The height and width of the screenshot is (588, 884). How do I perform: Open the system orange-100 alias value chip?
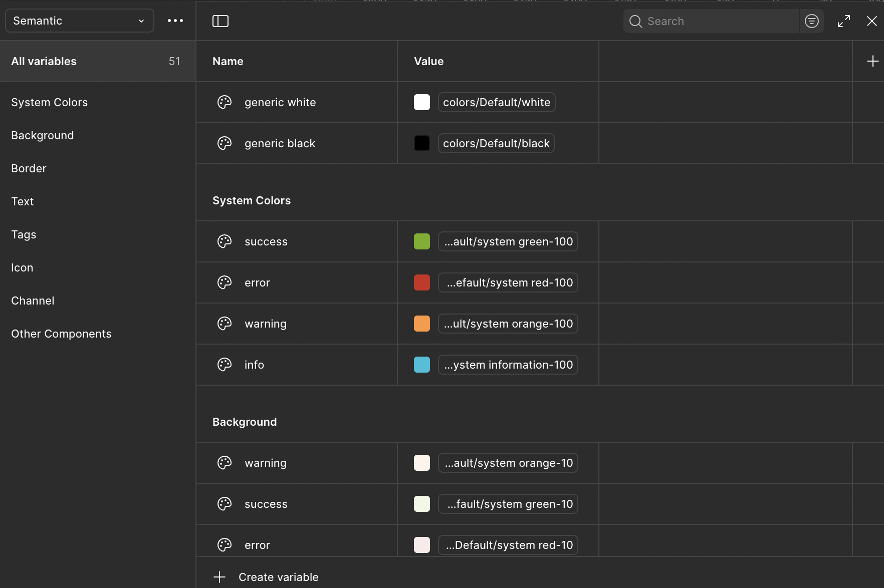[508, 324]
